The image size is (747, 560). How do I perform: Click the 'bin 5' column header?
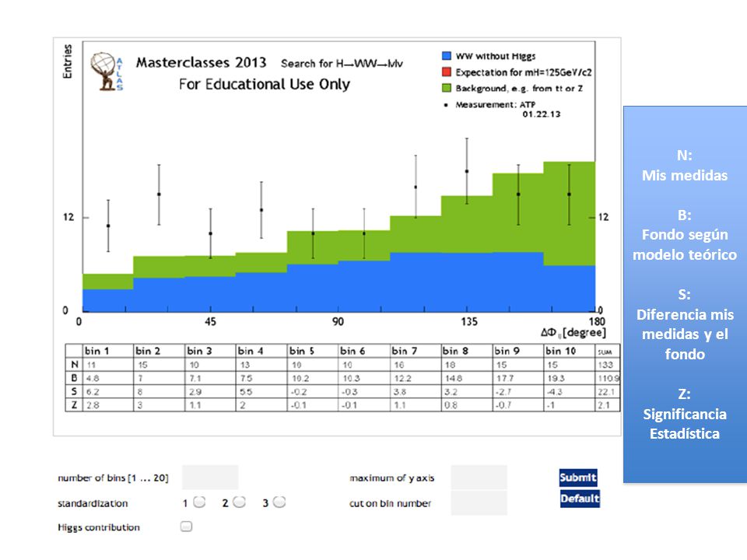click(302, 351)
